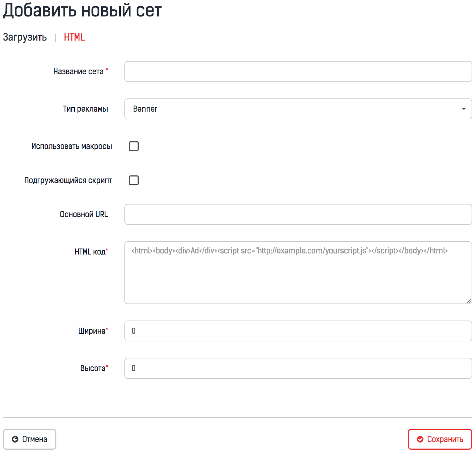
Task: Tick the Подгружающийся скрипт checkbox
Action: (134, 180)
